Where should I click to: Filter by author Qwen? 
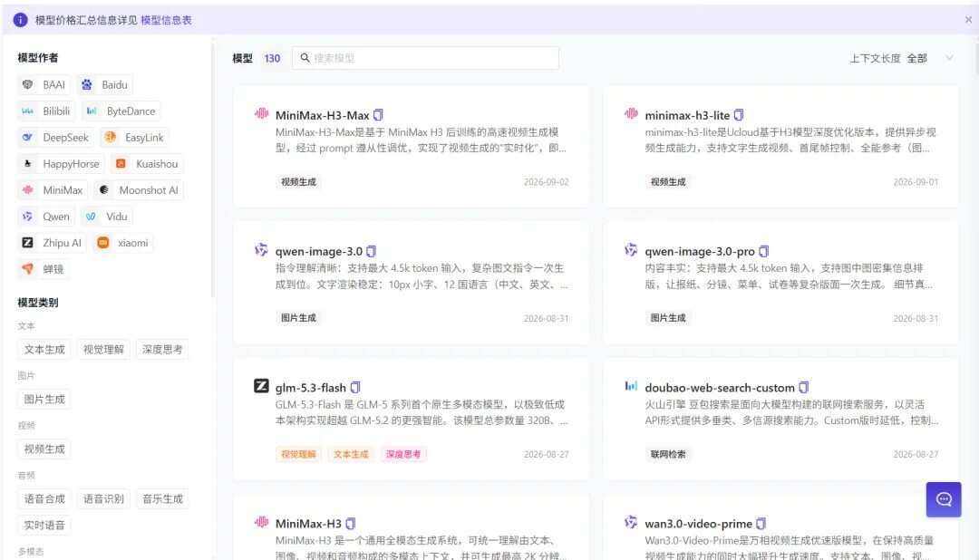pyautogui.click(x=46, y=216)
